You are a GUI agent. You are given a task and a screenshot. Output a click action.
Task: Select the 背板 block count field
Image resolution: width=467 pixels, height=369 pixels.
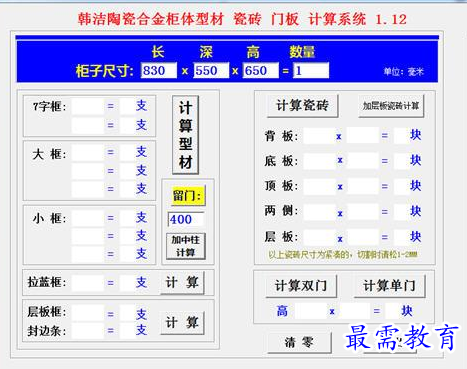401,136
